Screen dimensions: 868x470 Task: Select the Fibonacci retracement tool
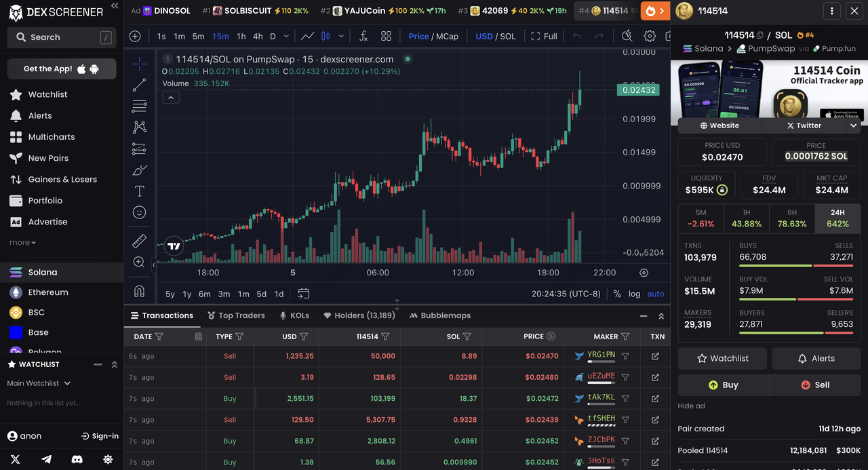(x=139, y=106)
